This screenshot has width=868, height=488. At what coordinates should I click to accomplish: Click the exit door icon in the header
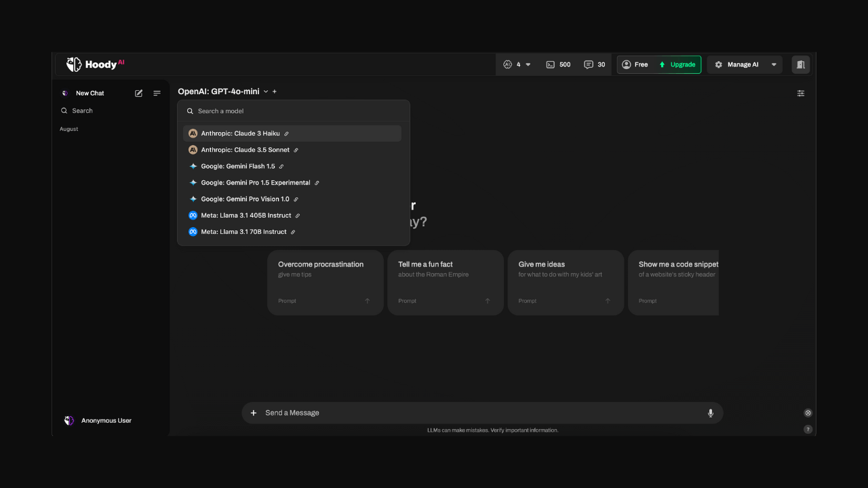pyautogui.click(x=801, y=64)
